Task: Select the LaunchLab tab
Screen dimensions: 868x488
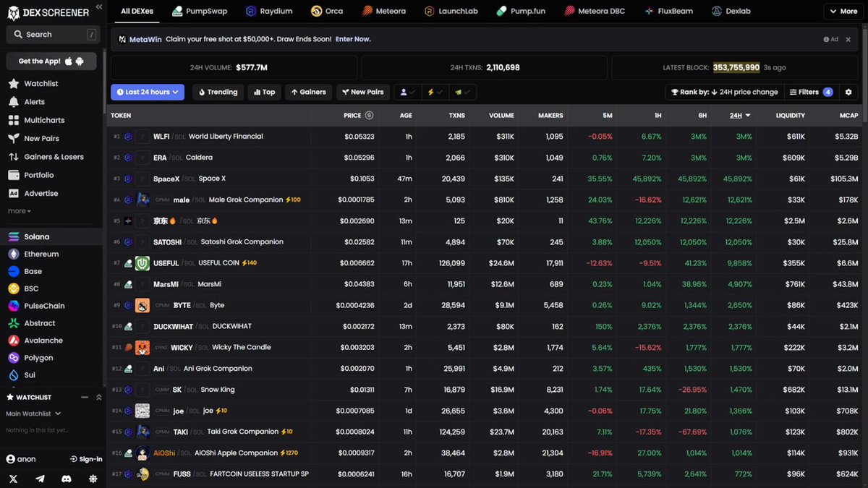Action: pyautogui.click(x=451, y=12)
